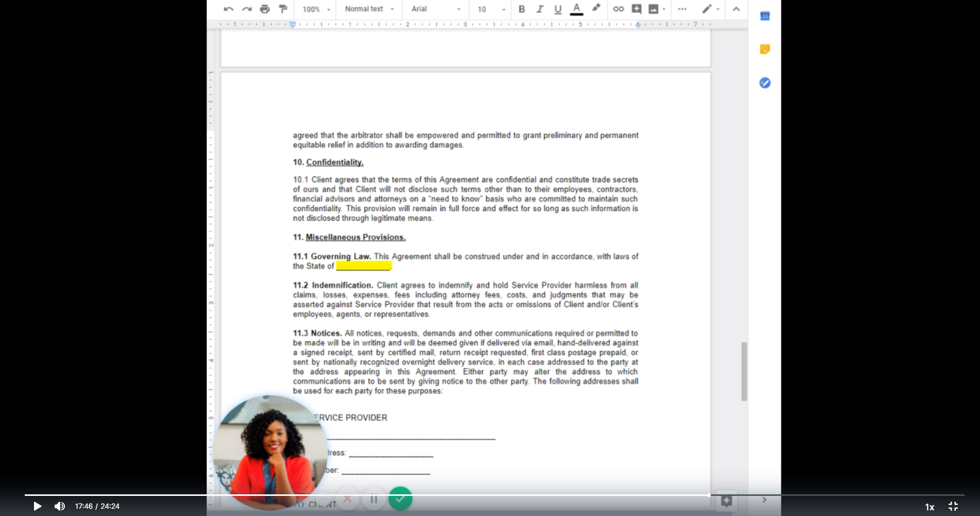Open the Arial font dropdown
Image resolution: width=980 pixels, height=516 pixels.
[x=436, y=9]
